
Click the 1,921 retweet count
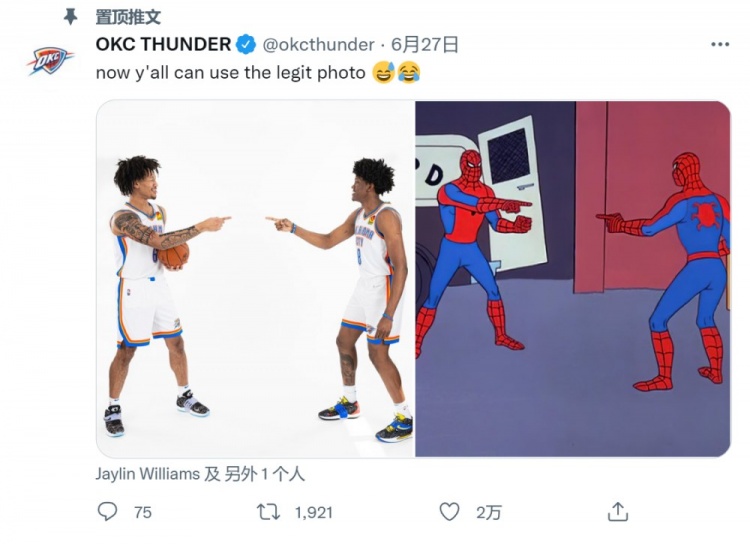[x=313, y=512]
